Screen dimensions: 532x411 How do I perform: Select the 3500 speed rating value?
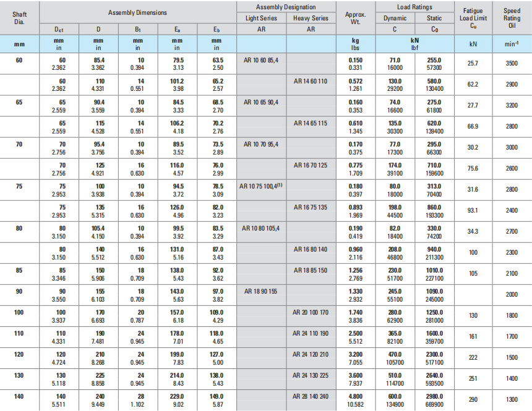point(512,64)
